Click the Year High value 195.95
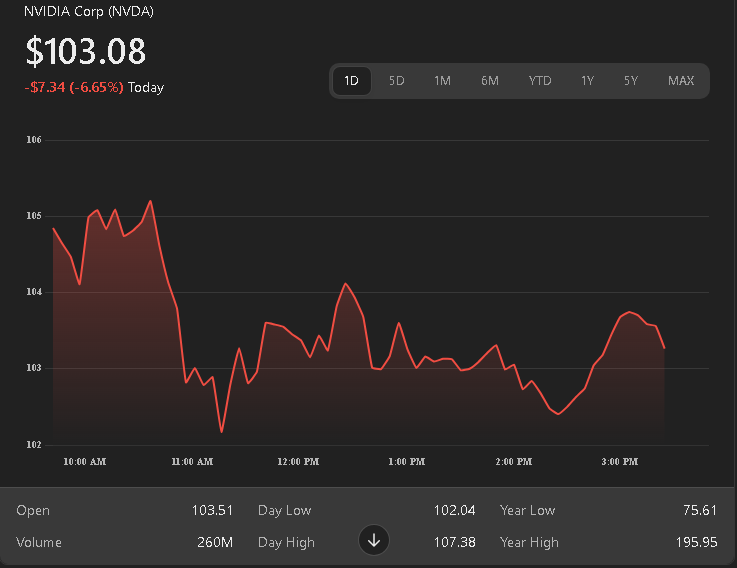737x568 pixels. tap(697, 543)
